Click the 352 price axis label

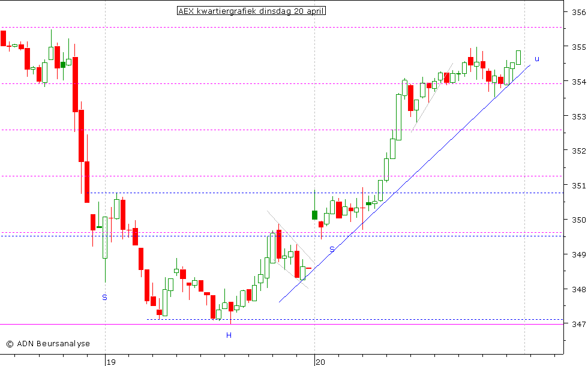578,151
